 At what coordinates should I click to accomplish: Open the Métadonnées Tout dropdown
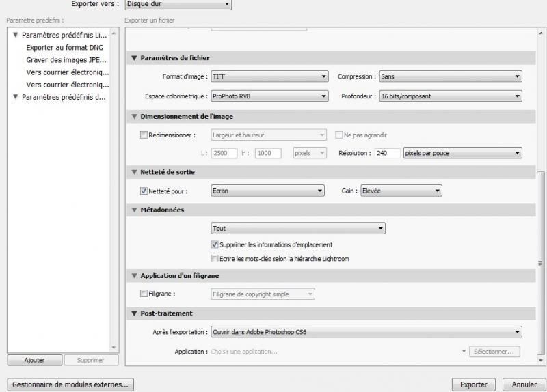coord(298,228)
